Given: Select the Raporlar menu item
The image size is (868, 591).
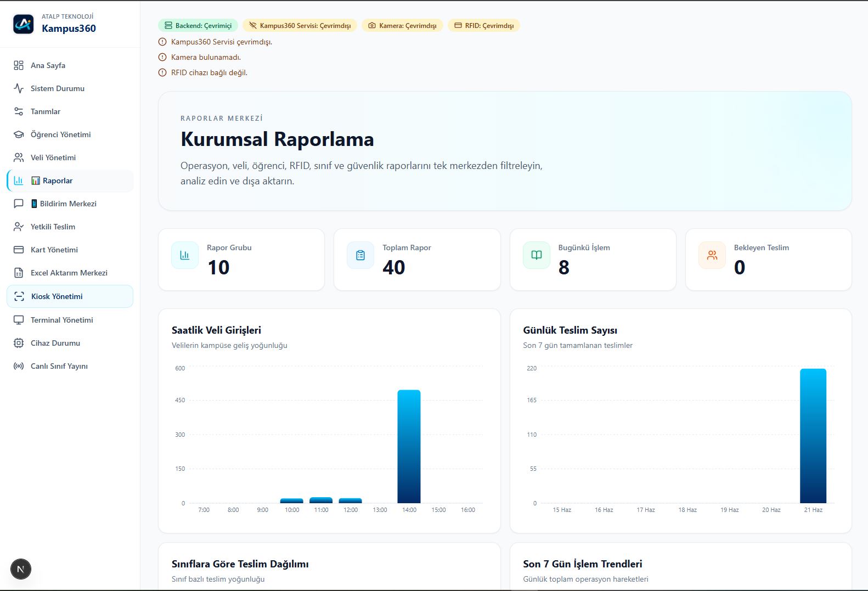Looking at the screenshot, I should 70,181.
